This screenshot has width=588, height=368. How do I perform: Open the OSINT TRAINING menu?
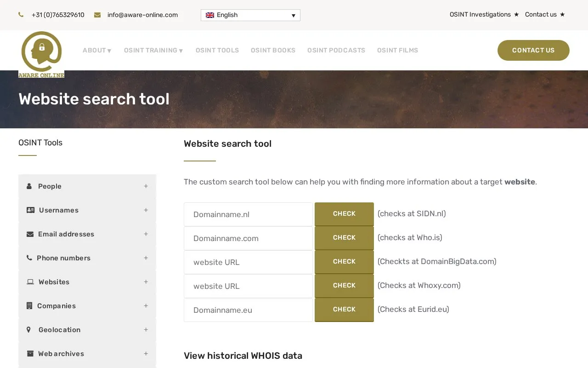click(154, 51)
